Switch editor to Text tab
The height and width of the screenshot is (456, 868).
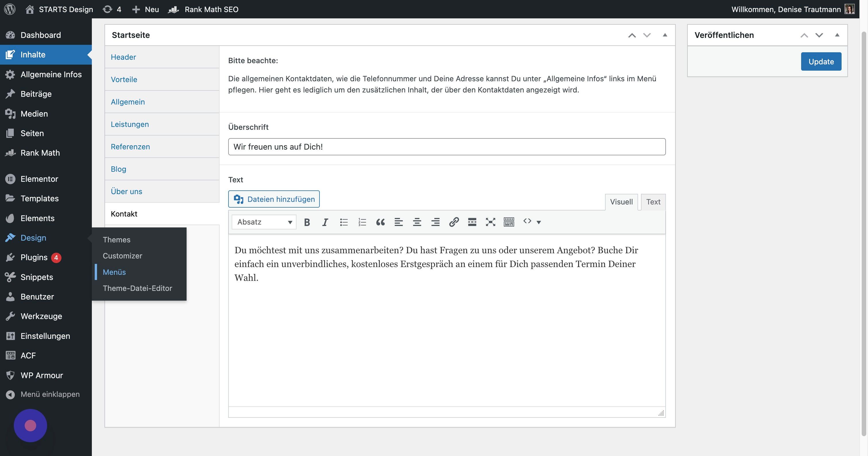pos(653,202)
